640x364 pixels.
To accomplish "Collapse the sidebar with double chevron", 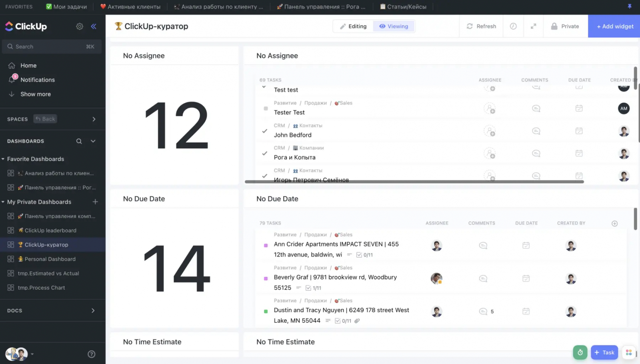I will (94, 26).
